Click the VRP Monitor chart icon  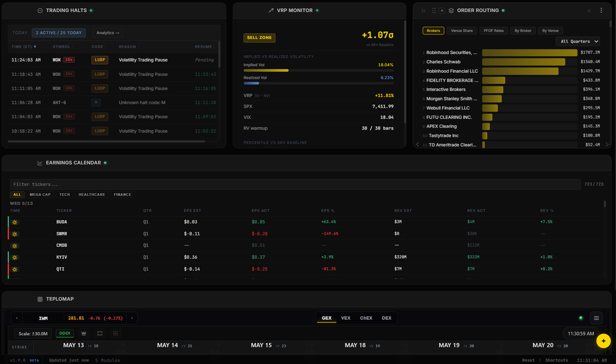271,11
